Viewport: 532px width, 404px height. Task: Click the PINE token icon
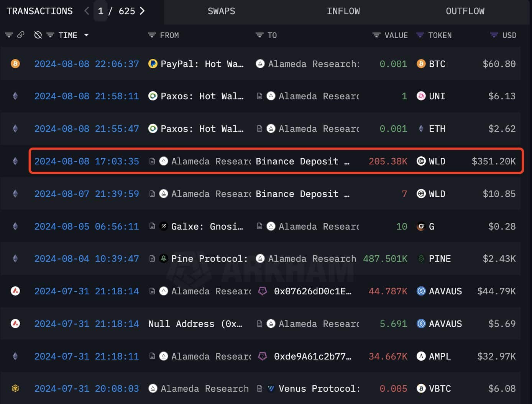click(421, 258)
